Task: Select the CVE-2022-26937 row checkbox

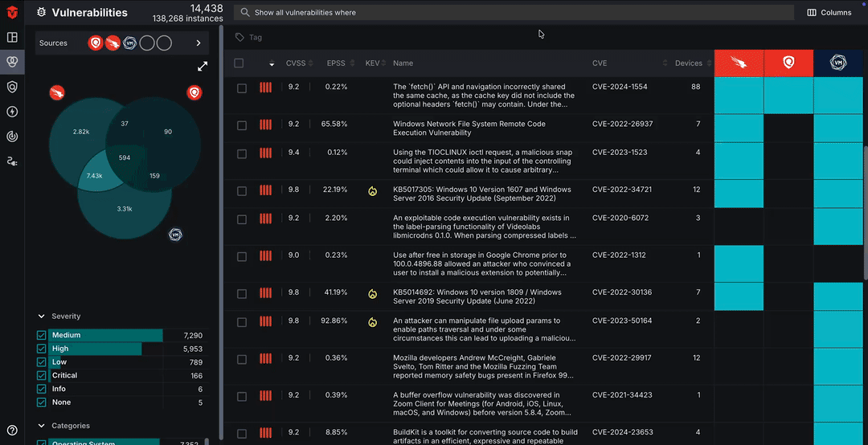Action: [x=242, y=125]
